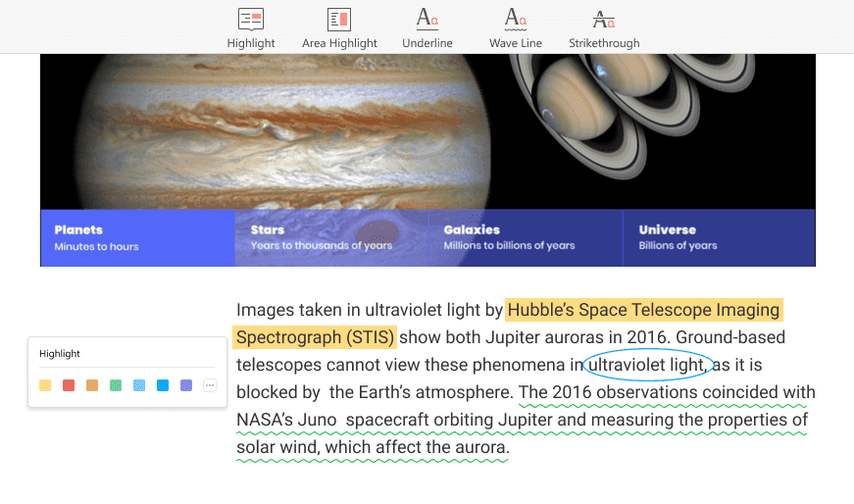Open the Galaxies tab
The image size is (854, 504).
click(x=525, y=237)
